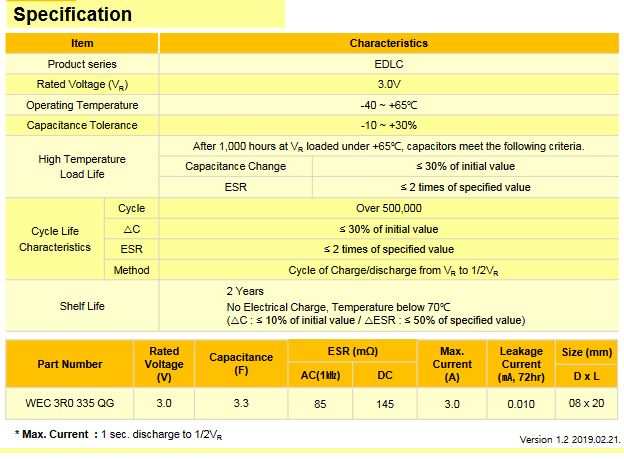Select the 2 Years shelf life text
The height and width of the screenshot is (459, 624).
(x=246, y=291)
